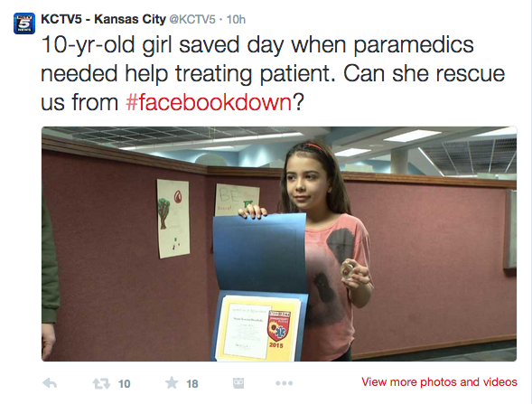Open the KCTV5 - Kansas City profile name
532x404 pixels.
(103, 19)
